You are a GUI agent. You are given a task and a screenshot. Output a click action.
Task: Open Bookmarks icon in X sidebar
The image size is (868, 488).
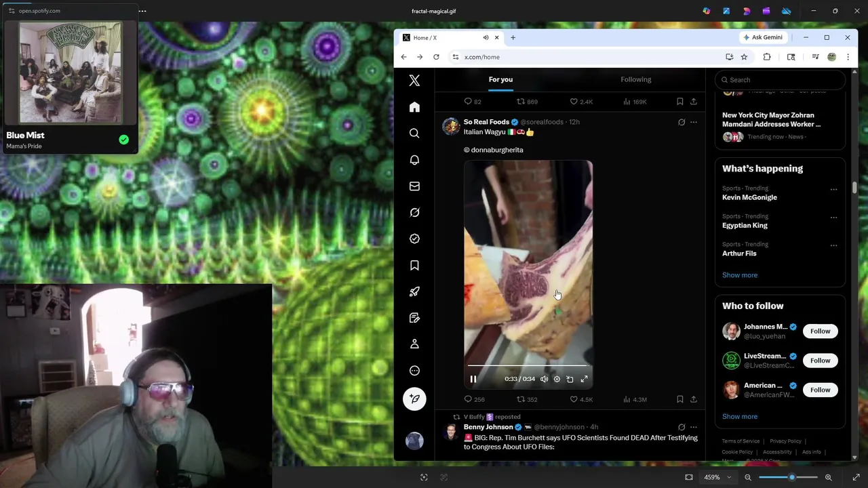(x=414, y=265)
